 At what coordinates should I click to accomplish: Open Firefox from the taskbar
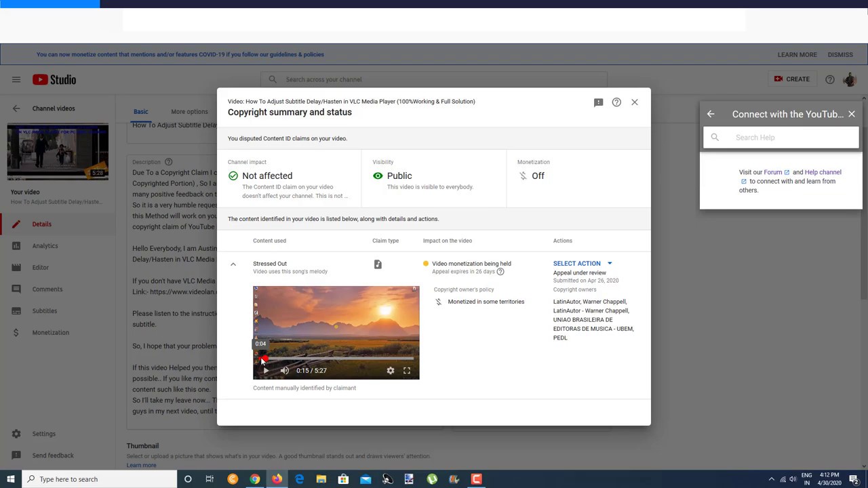[x=277, y=479]
